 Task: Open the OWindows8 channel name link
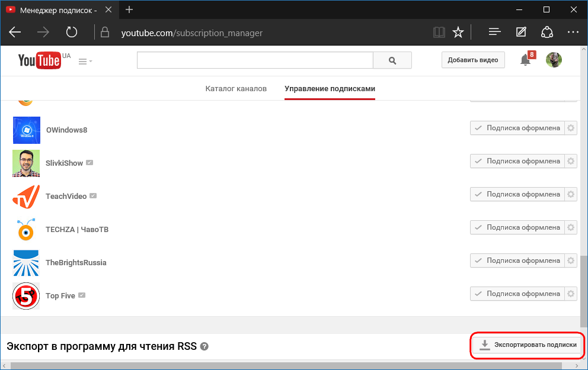(67, 130)
